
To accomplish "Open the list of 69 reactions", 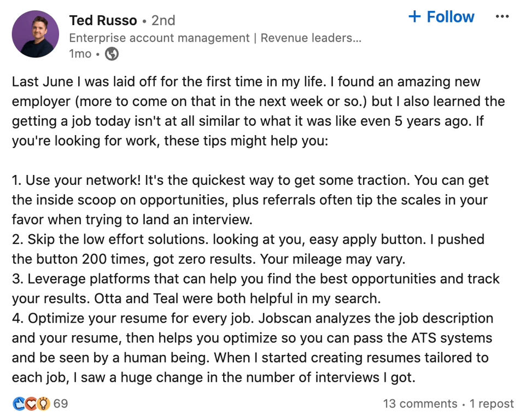I will [x=60, y=403].
